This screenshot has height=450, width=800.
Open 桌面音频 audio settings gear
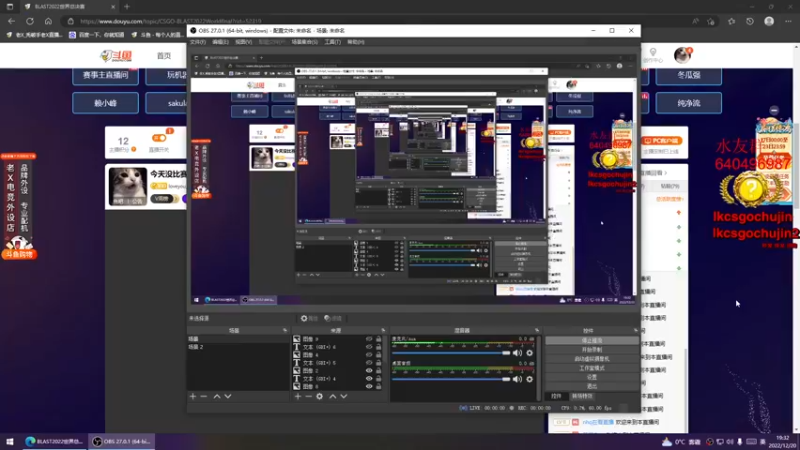(x=530, y=379)
